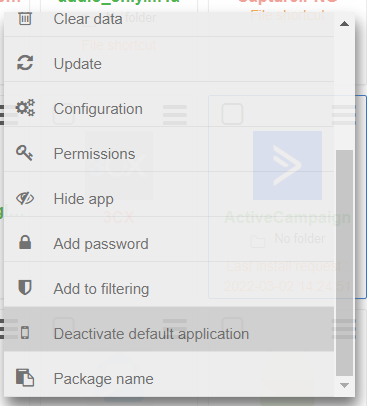Viewport: 367px width, 406px height.
Task: Click the menu's vertical scrollbar thumb
Action: (344, 263)
